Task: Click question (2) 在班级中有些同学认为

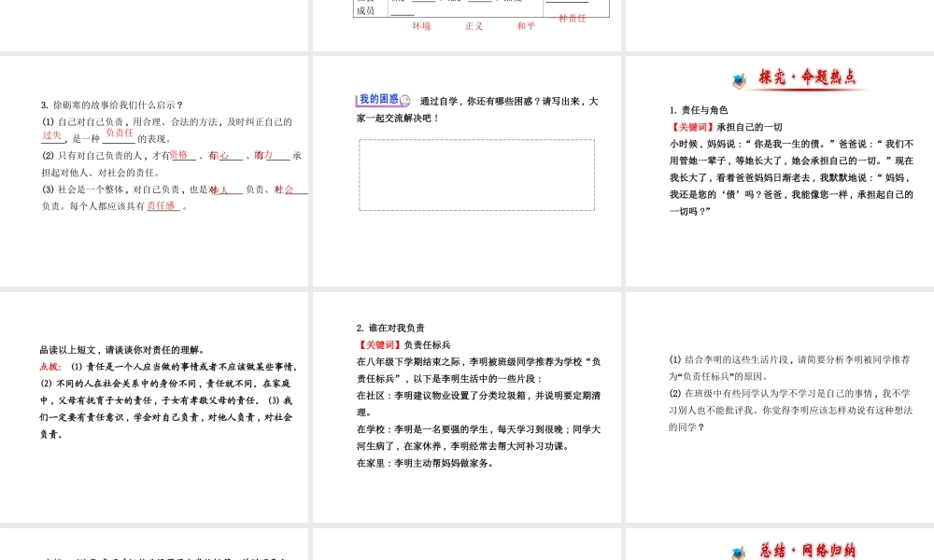Action: [x=790, y=410]
